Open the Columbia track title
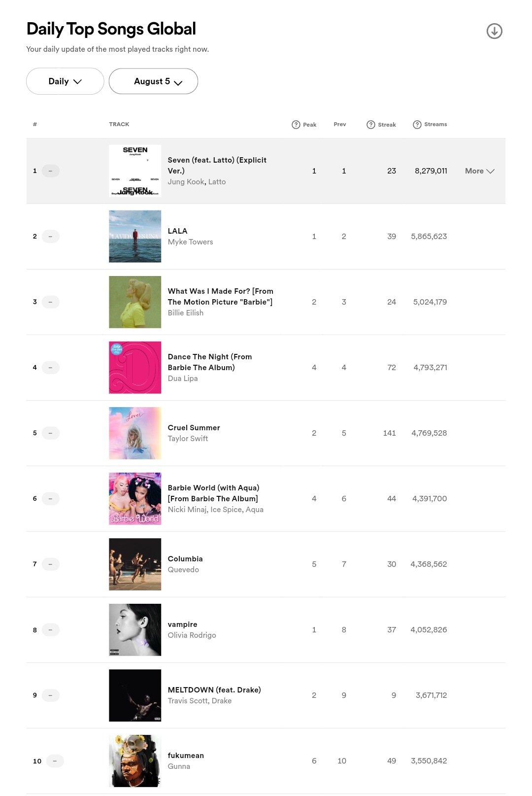 (x=185, y=559)
